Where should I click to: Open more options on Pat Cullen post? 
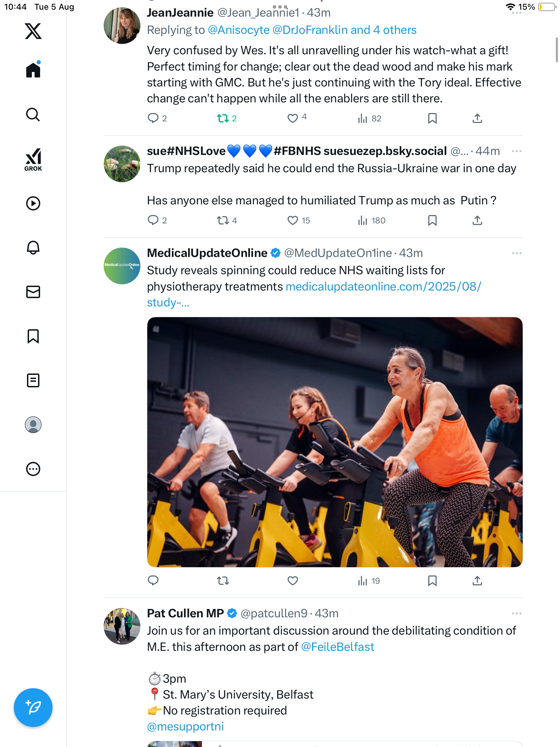[516, 614]
